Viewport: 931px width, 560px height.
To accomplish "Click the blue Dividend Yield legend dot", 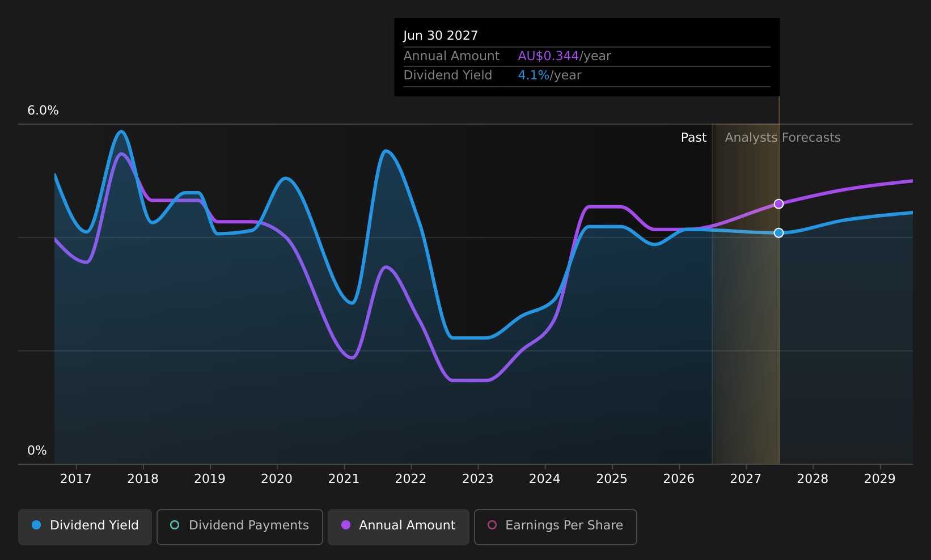I will point(36,525).
